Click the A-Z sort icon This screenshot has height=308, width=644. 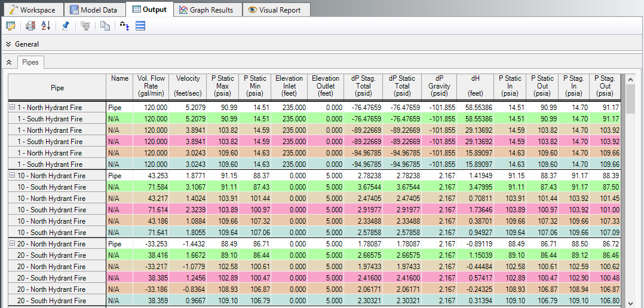pos(46,26)
